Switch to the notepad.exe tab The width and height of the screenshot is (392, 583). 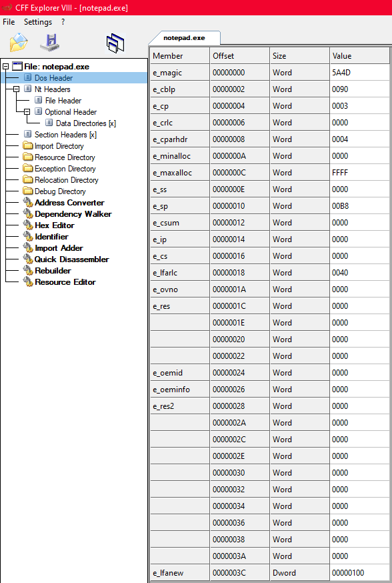pyautogui.click(x=184, y=38)
